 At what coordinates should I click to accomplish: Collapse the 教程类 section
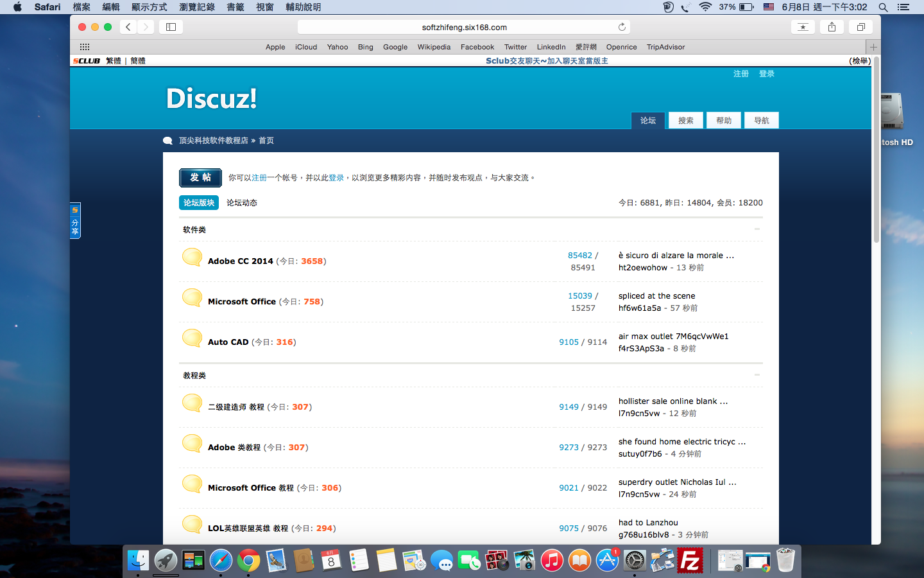pos(757,375)
